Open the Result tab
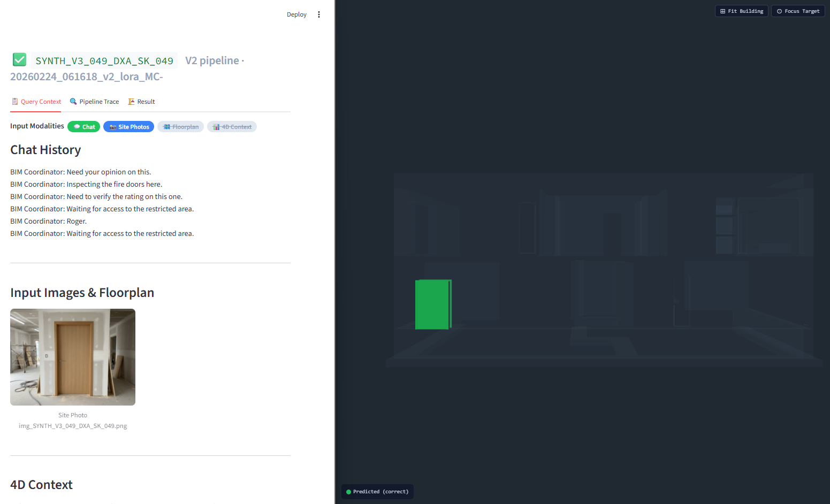830x504 pixels. point(141,102)
